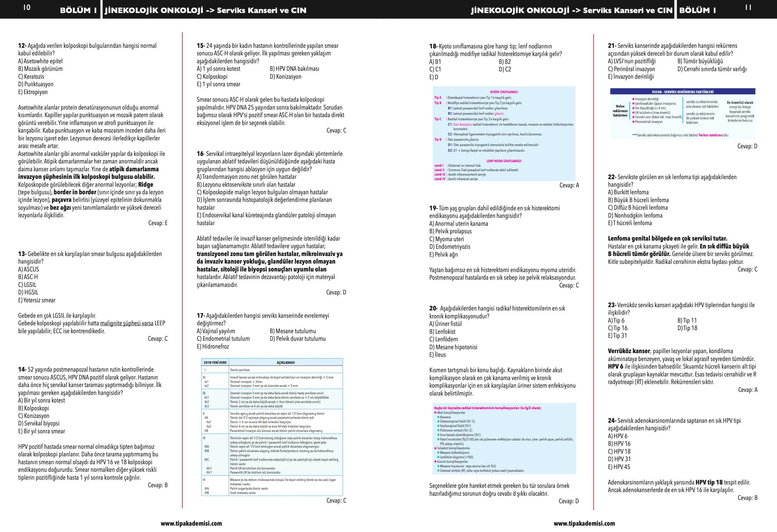
Task: Click the 'AÇIKLAMASI' column header in staging table
Action: [x=286, y=363]
